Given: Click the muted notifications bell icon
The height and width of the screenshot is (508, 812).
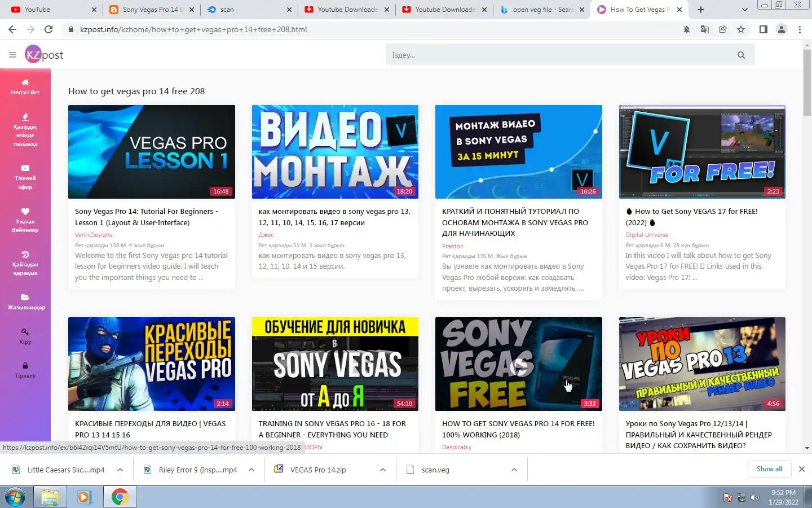Looking at the screenshot, I should 687,29.
